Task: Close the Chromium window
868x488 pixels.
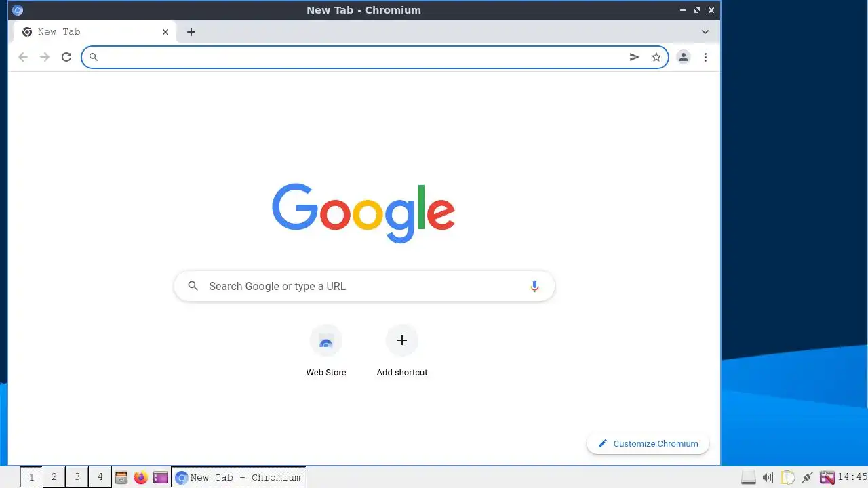Action: coord(711,10)
